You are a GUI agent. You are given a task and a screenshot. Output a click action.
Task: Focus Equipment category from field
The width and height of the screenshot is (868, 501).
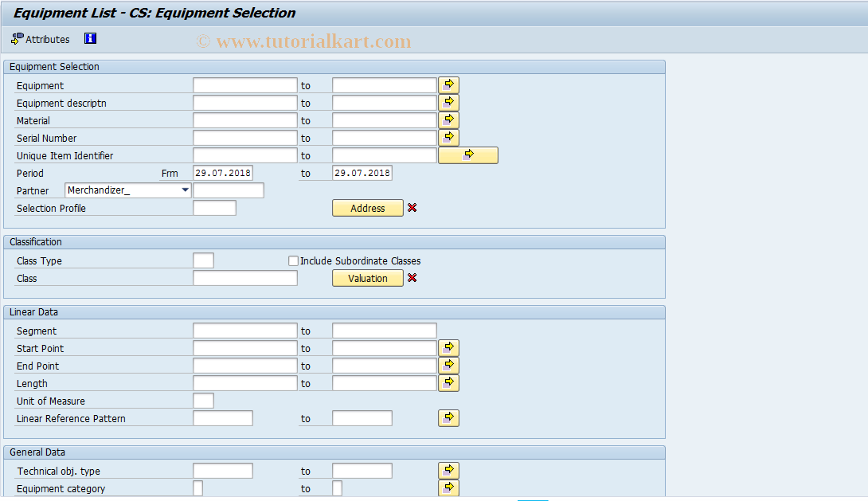click(x=198, y=489)
